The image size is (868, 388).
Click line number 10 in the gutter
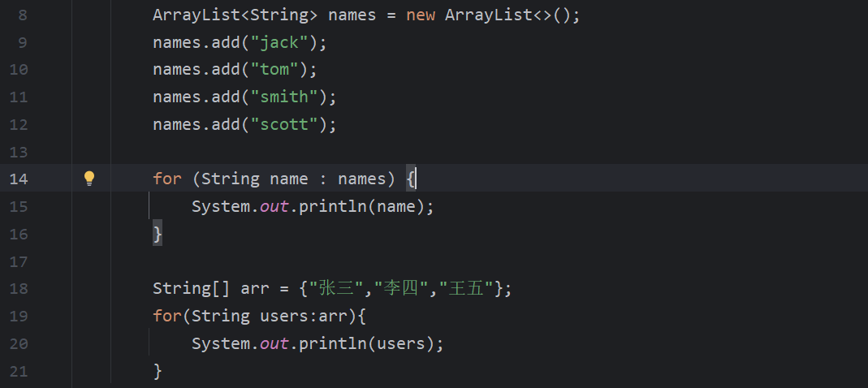point(18,70)
